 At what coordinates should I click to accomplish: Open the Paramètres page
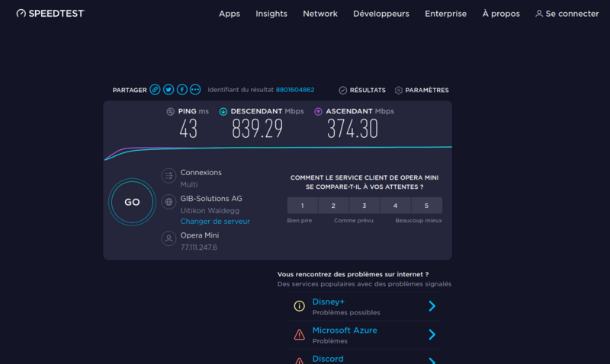coord(427,90)
